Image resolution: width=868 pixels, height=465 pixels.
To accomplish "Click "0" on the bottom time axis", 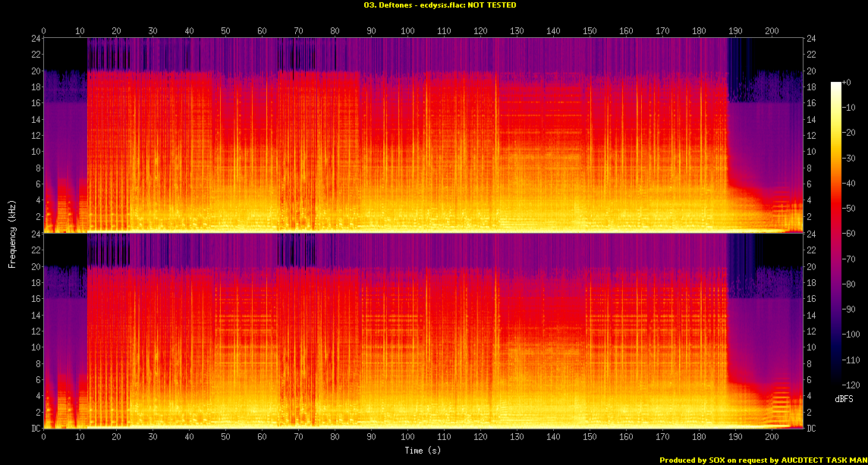I will (x=44, y=436).
